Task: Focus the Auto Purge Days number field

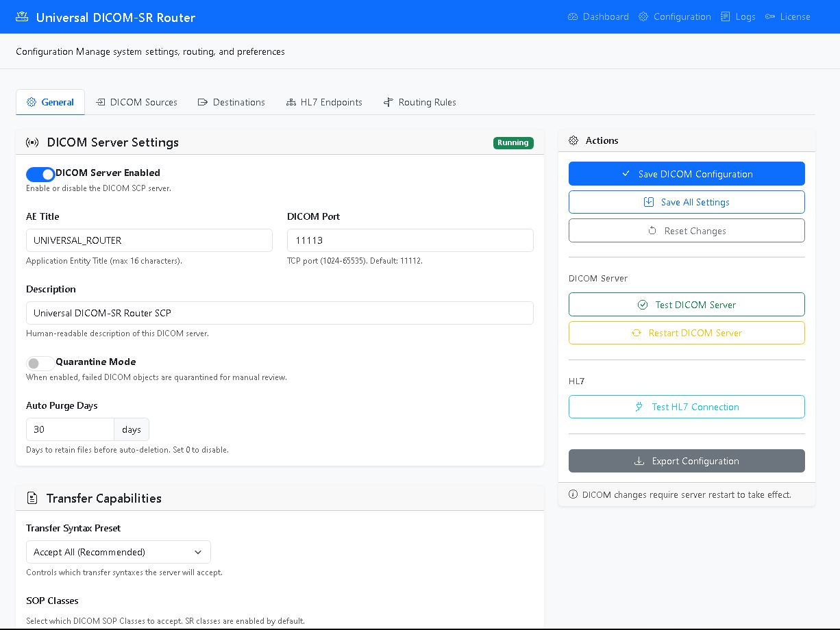Action: 70,429
